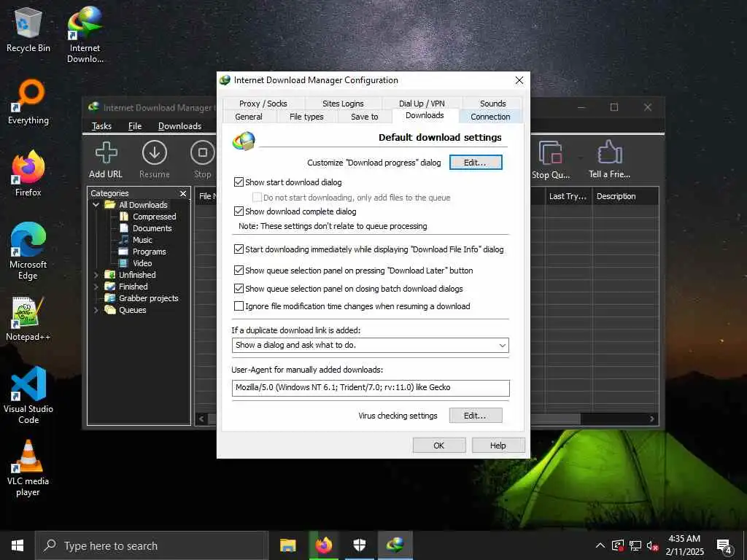This screenshot has height=560, width=747.
Task: Open the Recycle Bin desktop icon
Action: 28,29
